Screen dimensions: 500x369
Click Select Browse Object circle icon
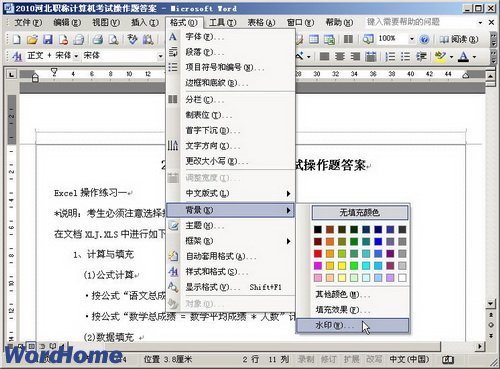tap(491, 325)
